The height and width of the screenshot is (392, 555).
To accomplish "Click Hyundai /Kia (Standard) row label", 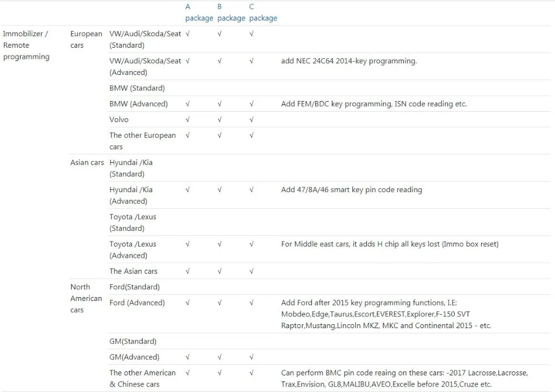I will [131, 168].
